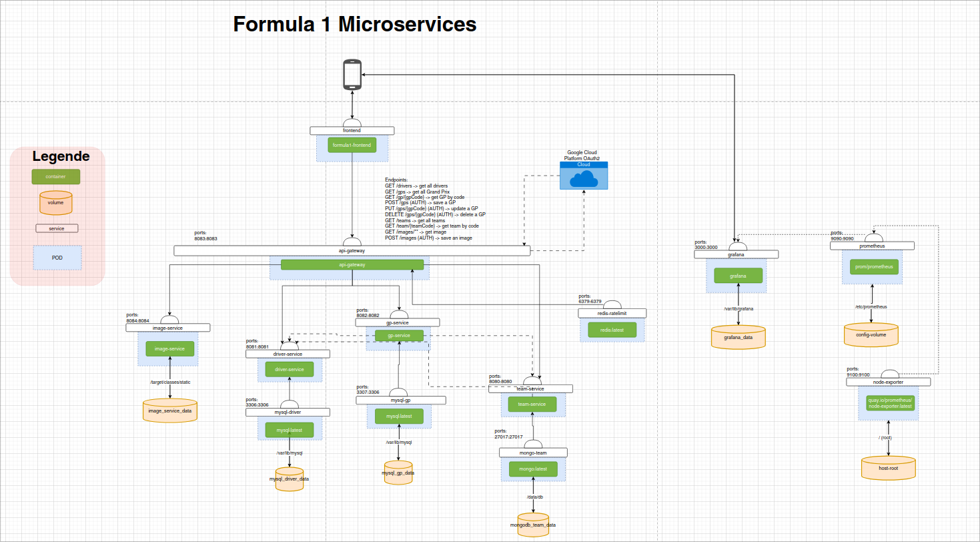Click the service sample box in Legende
980x542 pixels.
pyautogui.click(x=57, y=228)
